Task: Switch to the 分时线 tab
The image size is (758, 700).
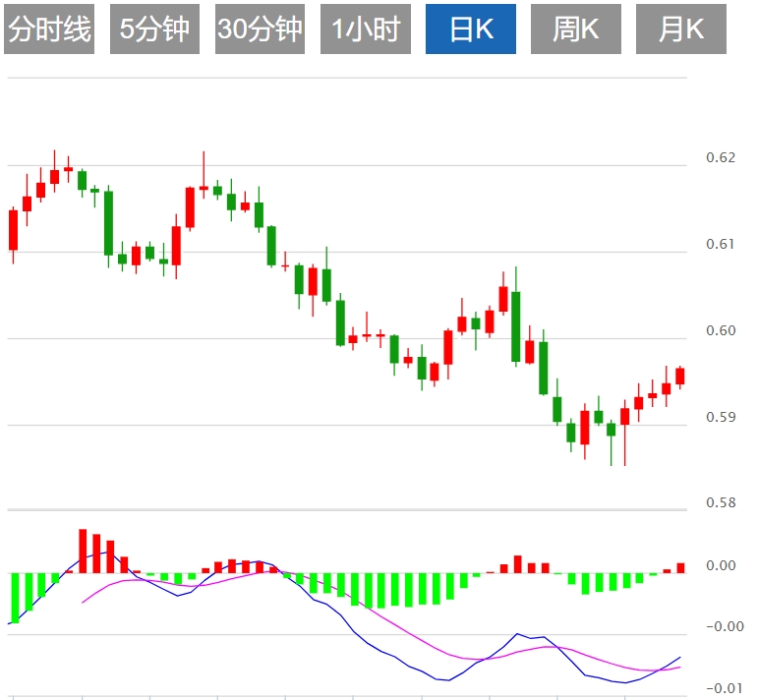Action: coord(49,29)
